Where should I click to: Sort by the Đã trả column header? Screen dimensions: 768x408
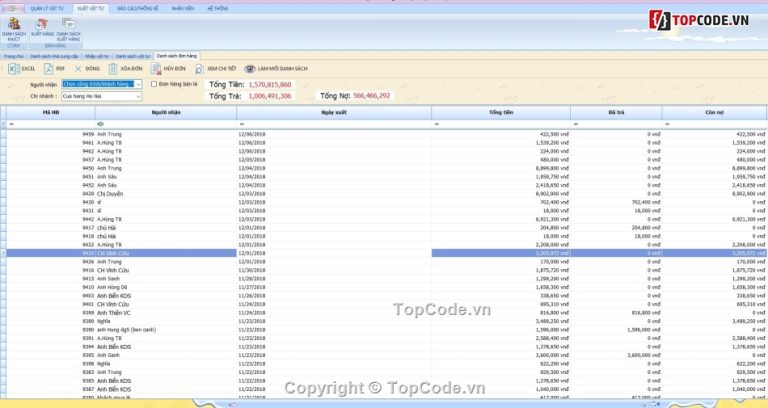coord(616,113)
